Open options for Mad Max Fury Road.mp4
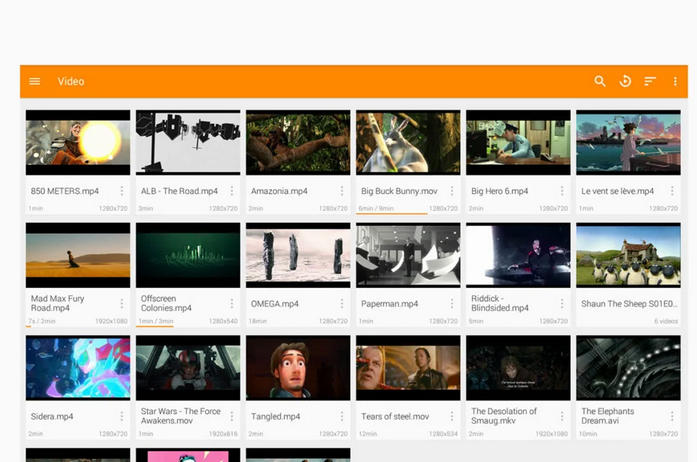Screen dimensions: 697x462 click(x=121, y=303)
